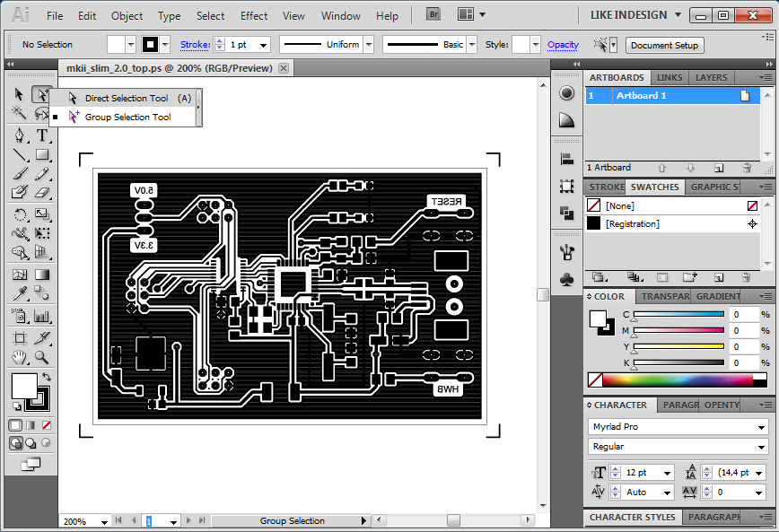Set toolbox fill to None

[46, 425]
